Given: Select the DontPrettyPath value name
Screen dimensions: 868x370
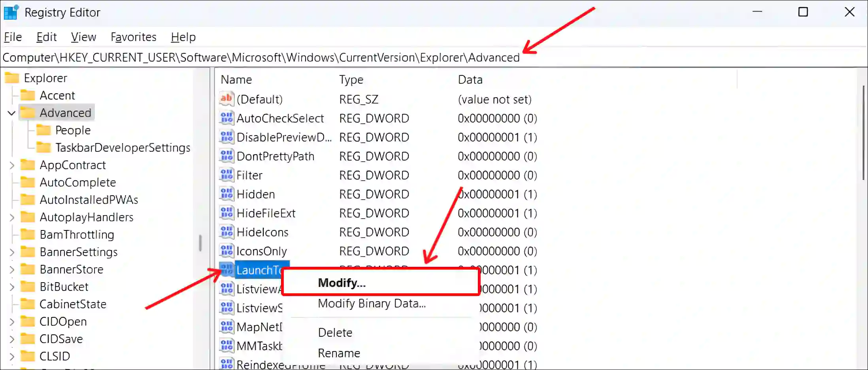Looking at the screenshot, I should coord(275,156).
